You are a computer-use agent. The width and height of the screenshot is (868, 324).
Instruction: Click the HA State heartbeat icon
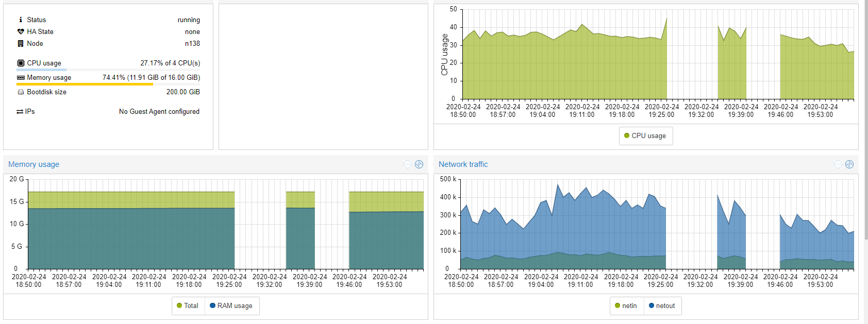click(x=21, y=32)
